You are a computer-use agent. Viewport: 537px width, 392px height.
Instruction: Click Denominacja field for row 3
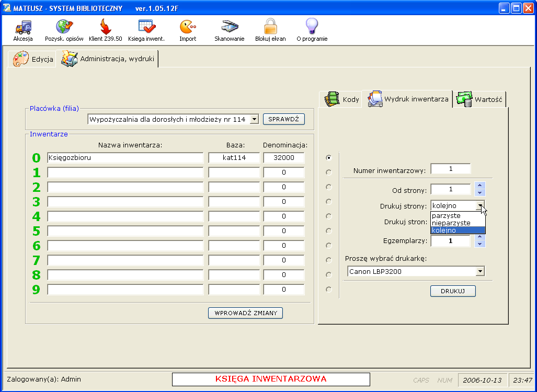[283, 202]
